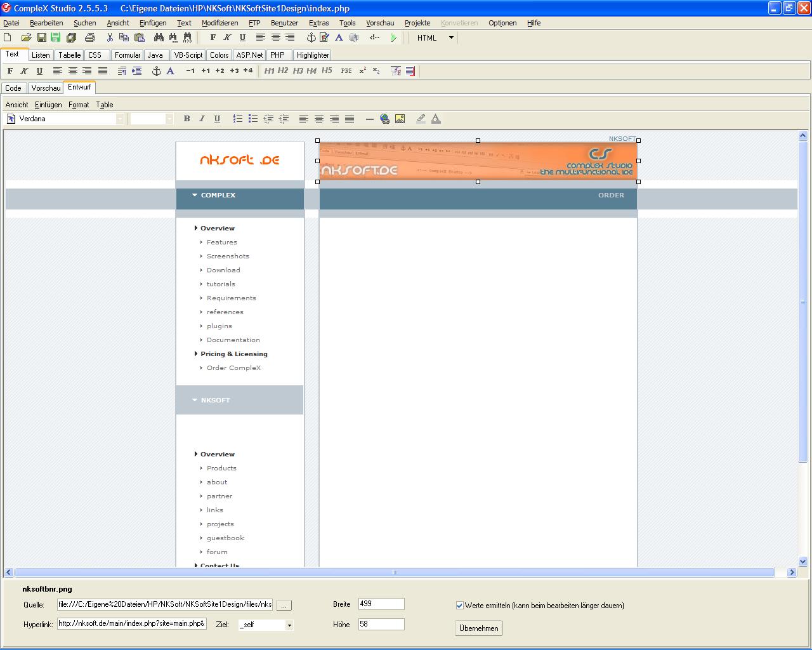Select the orange NKSoft banner image
Image resolution: width=812 pixels, height=650 pixels.
(478, 161)
